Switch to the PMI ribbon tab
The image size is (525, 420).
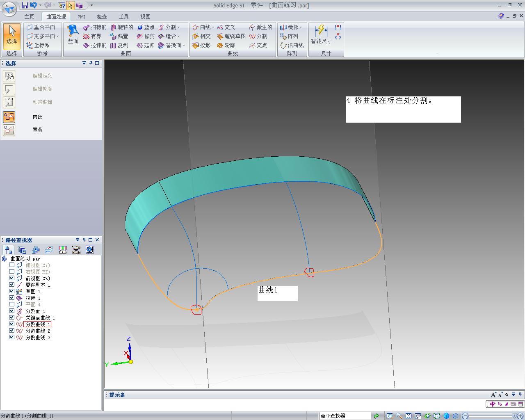tap(81, 16)
